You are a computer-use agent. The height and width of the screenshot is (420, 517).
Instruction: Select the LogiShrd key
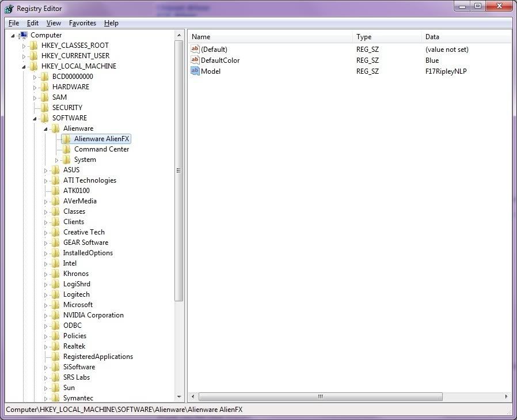click(x=77, y=284)
